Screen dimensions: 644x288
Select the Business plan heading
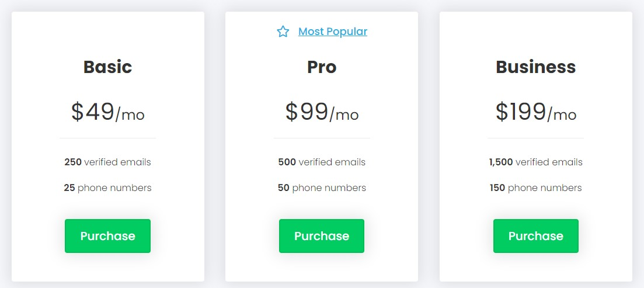pos(535,67)
